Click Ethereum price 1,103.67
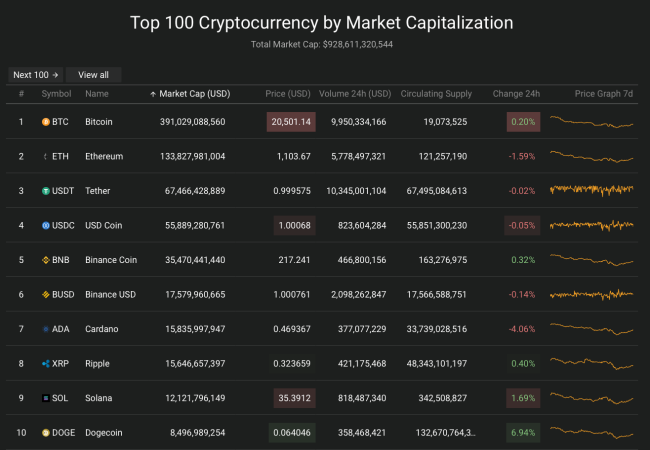The height and width of the screenshot is (450, 650). [x=293, y=156]
